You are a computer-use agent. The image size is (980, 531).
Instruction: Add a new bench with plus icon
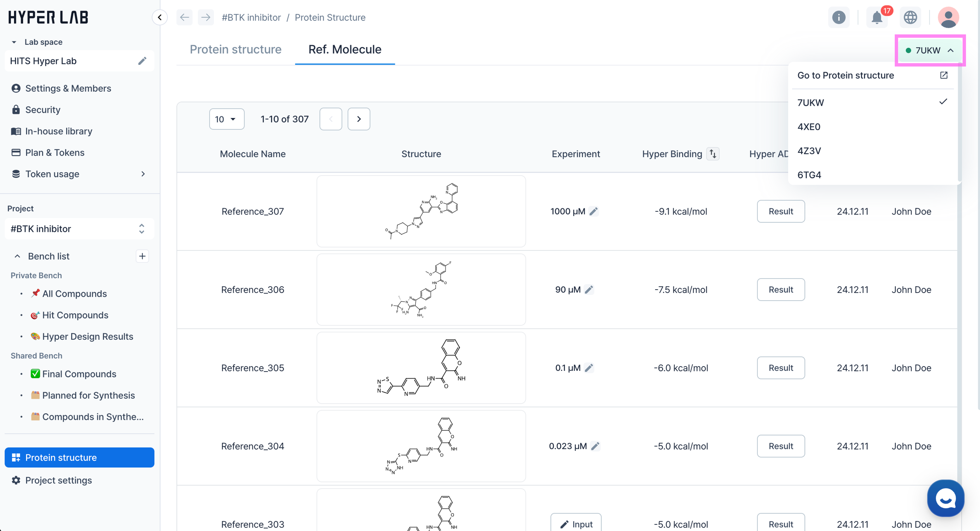pos(142,256)
